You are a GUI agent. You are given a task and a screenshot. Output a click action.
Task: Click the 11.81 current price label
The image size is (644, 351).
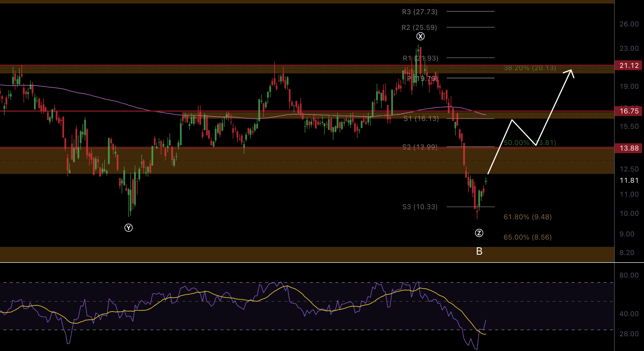click(x=629, y=180)
